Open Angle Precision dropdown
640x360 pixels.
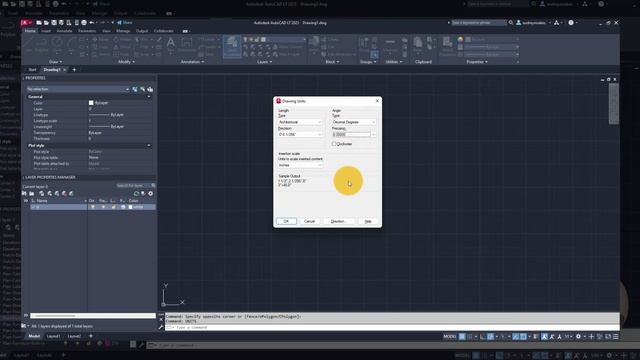pyautogui.click(x=353, y=134)
